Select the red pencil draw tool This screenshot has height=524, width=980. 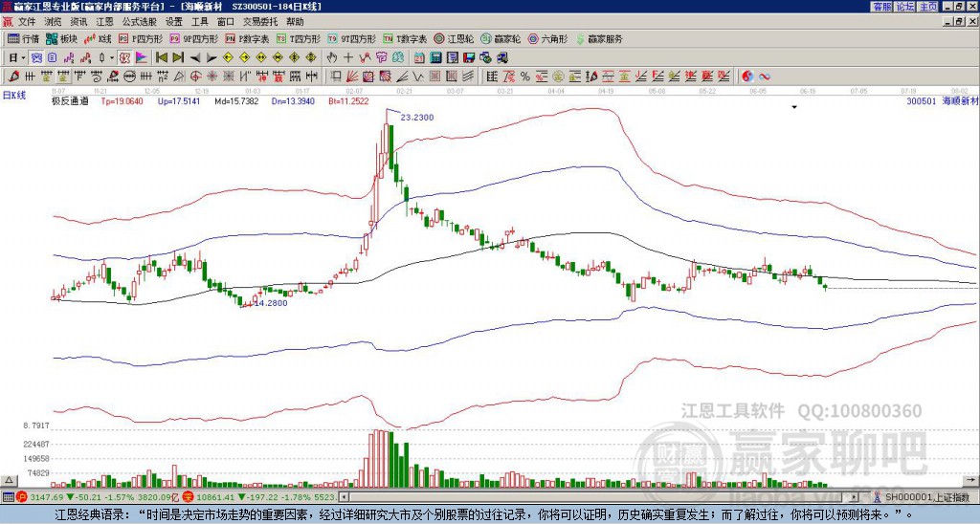click(12, 76)
